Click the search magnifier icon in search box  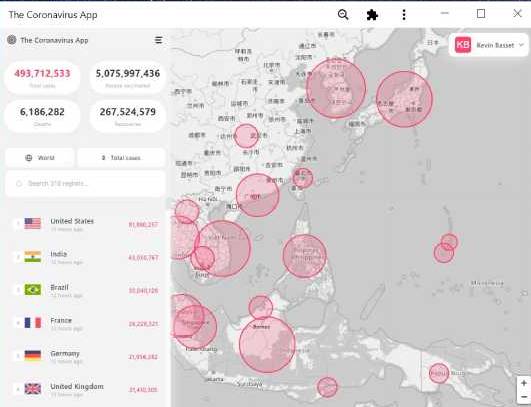tap(19, 184)
